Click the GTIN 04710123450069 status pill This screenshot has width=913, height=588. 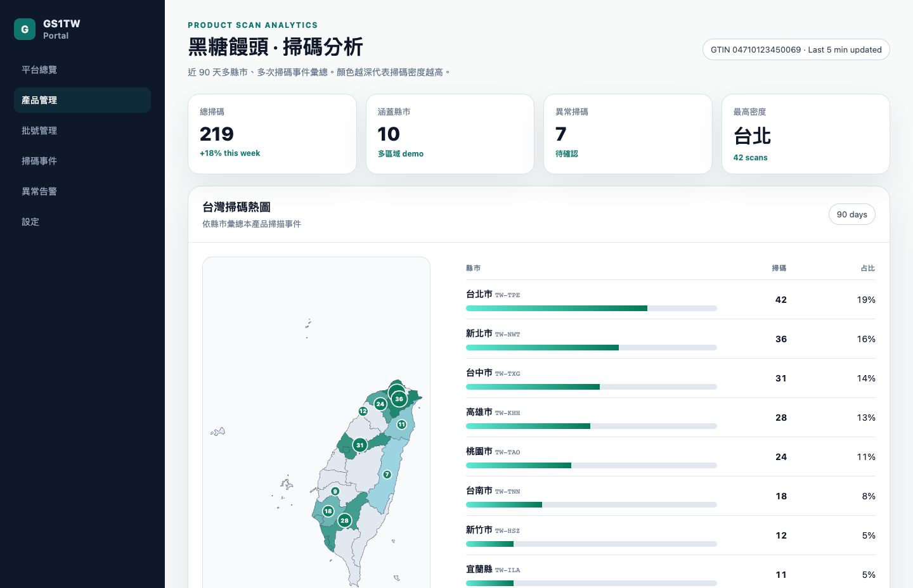pyautogui.click(x=796, y=49)
